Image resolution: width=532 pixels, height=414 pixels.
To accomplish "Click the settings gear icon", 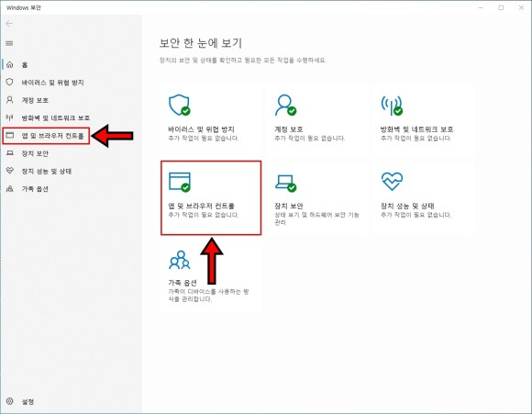I will [x=10, y=401].
